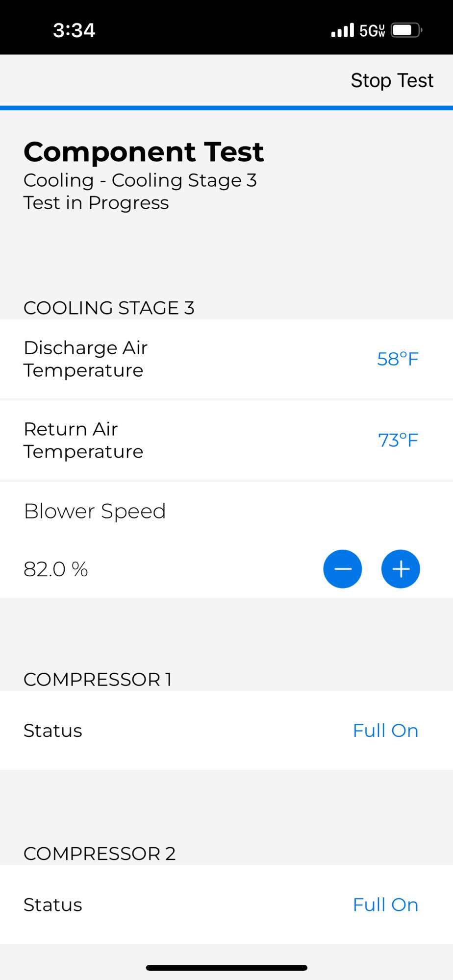The width and height of the screenshot is (453, 980).
Task: Decrease blower speed with the minus button
Action: pyautogui.click(x=342, y=569)
